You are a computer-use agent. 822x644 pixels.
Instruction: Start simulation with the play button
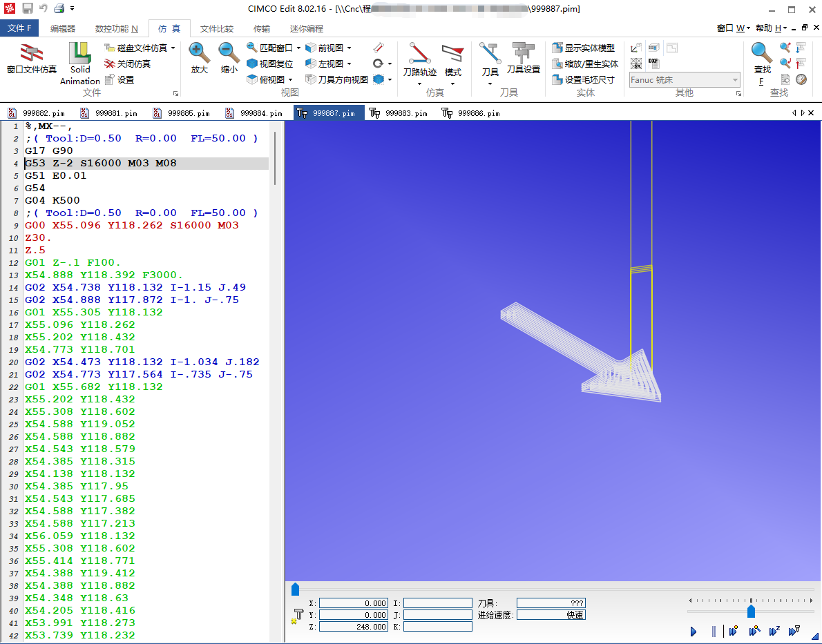coord(694,632)
